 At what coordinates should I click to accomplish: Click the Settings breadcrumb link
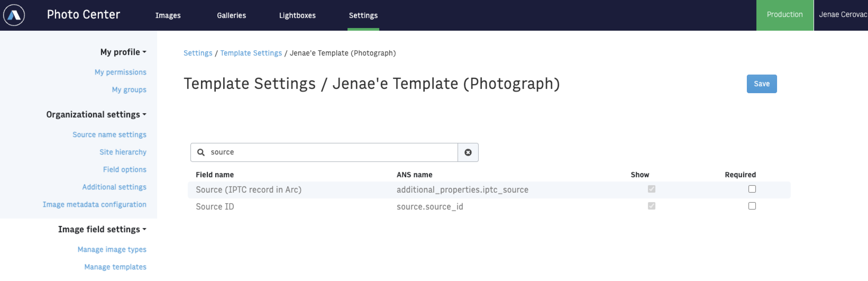tap(198, 53)
